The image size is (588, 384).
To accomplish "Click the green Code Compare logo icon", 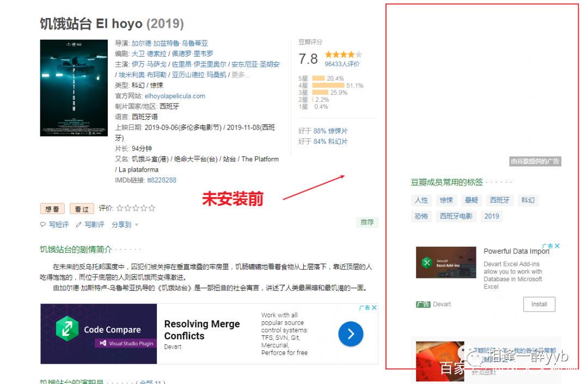I will tap(67, 328).
